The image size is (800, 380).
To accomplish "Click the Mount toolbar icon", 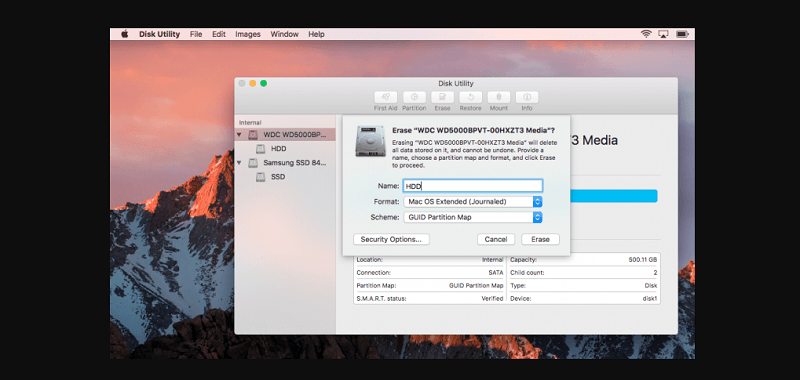I will [x=498, y=97].
